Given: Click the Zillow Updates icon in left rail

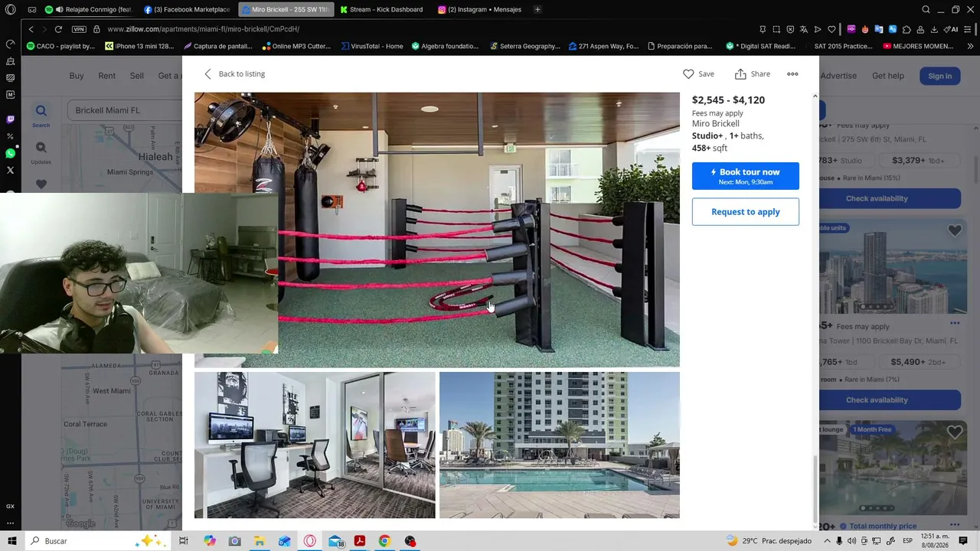Looking at the screenshot, I should (x=41, y=148).
